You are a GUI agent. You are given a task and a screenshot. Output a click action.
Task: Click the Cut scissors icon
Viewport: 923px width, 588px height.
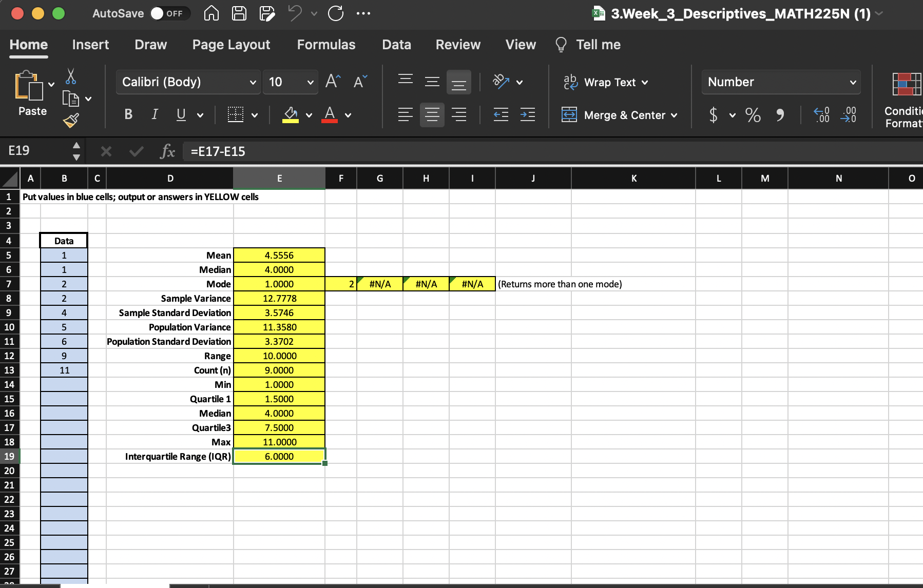coord(71,77)
